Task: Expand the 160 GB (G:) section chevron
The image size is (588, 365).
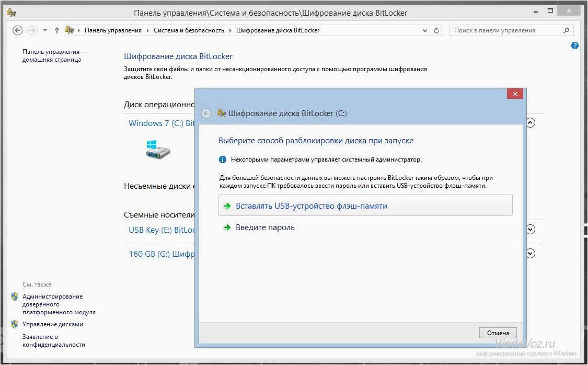Action: click(531, 253)
